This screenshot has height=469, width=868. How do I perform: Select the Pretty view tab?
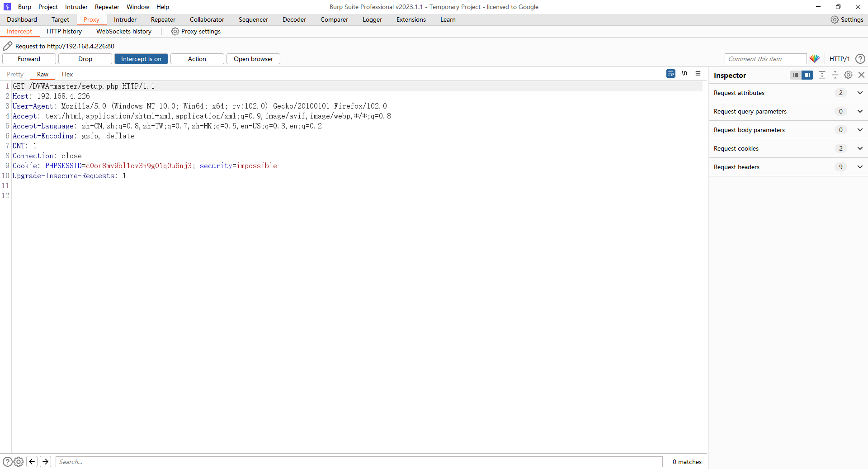(15, 74)
